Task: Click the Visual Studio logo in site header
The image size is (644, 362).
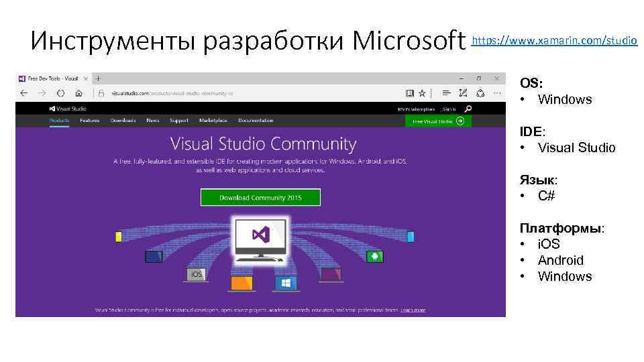Action: click(x=68, y=109)
